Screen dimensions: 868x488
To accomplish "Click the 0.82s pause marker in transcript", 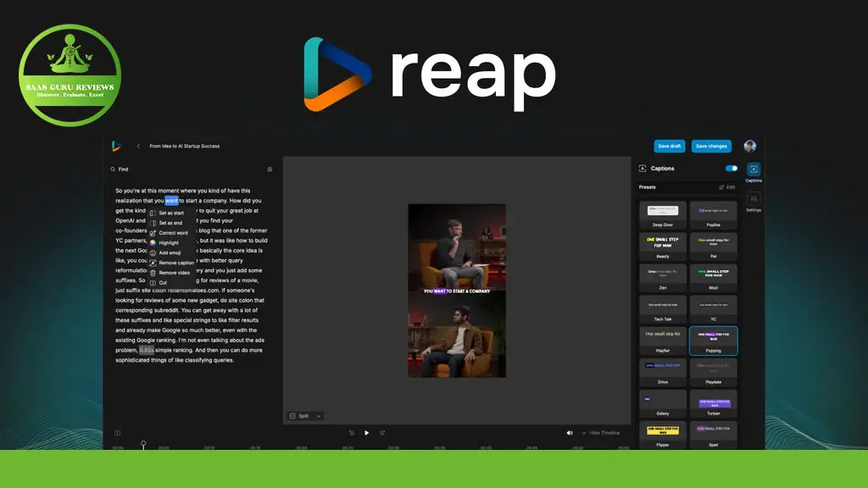I will pos(146,350).
